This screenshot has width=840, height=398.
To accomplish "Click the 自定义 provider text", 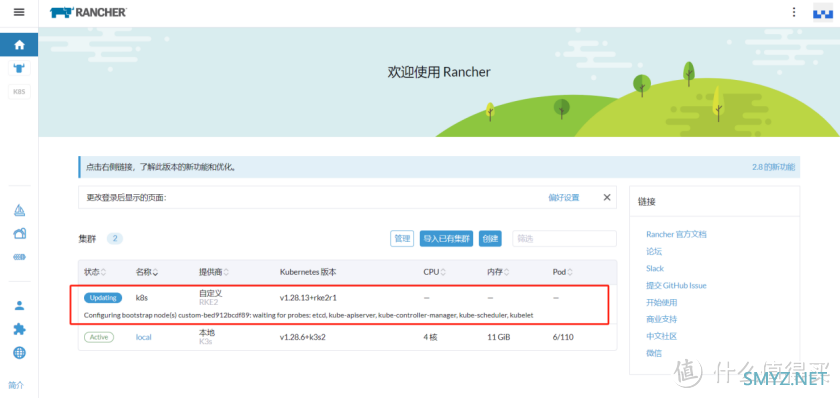I will tap(211, 293).
